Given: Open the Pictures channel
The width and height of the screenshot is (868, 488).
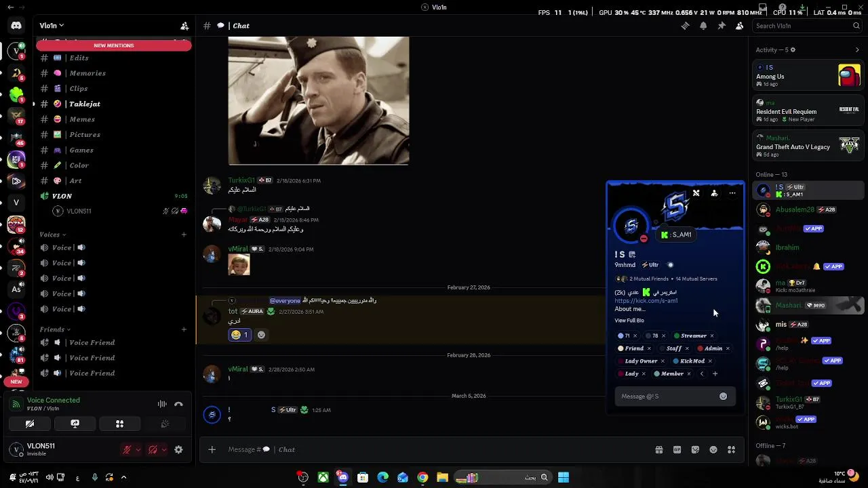Looking at the screenshot, I should [85, 134].
